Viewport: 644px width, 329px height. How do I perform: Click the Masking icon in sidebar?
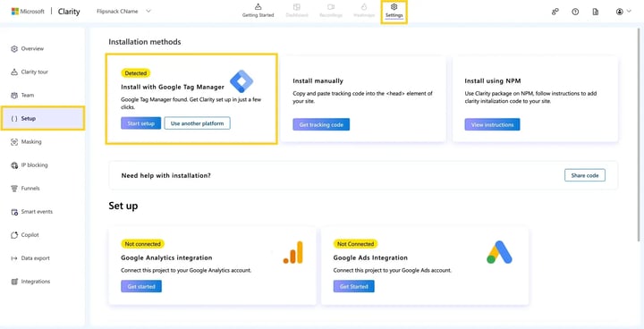14,142
